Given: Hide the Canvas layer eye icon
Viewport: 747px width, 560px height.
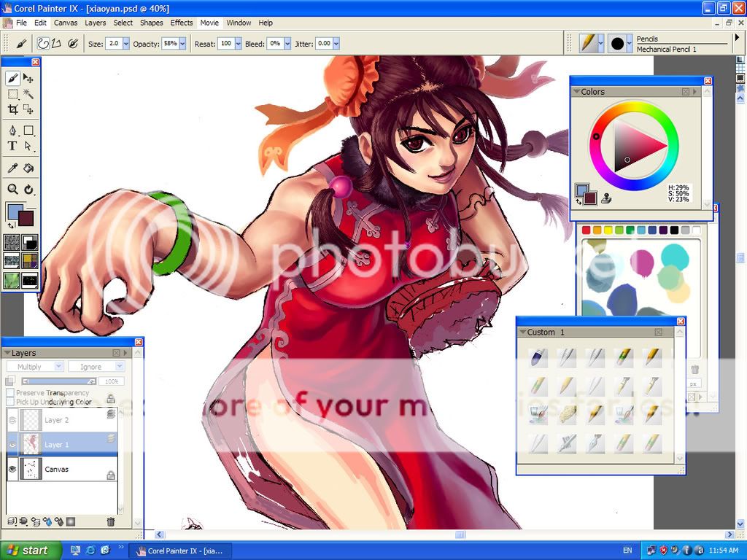Looking at the screenshot, I should (12, 469).
